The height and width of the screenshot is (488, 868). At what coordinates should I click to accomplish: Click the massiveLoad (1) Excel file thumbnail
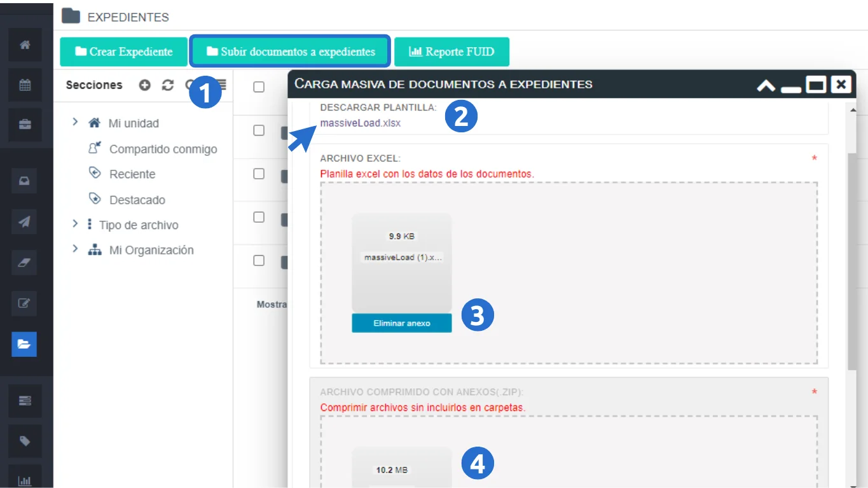click(402, 263)
